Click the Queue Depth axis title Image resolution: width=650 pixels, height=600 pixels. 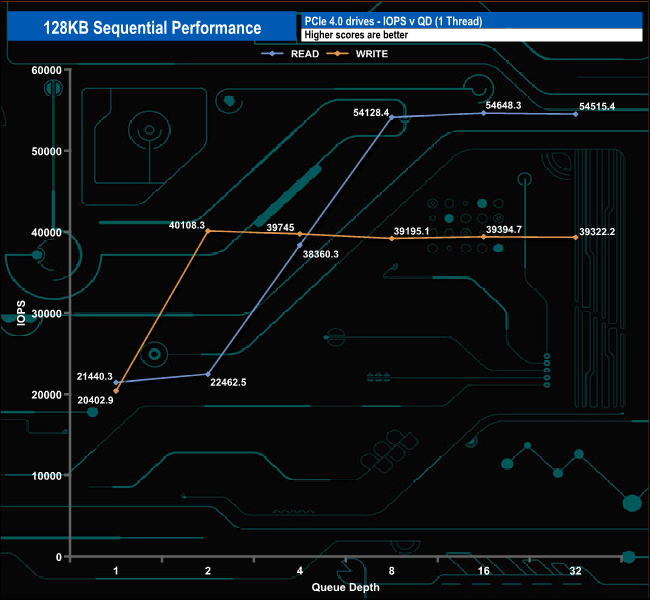pos(345,587)
